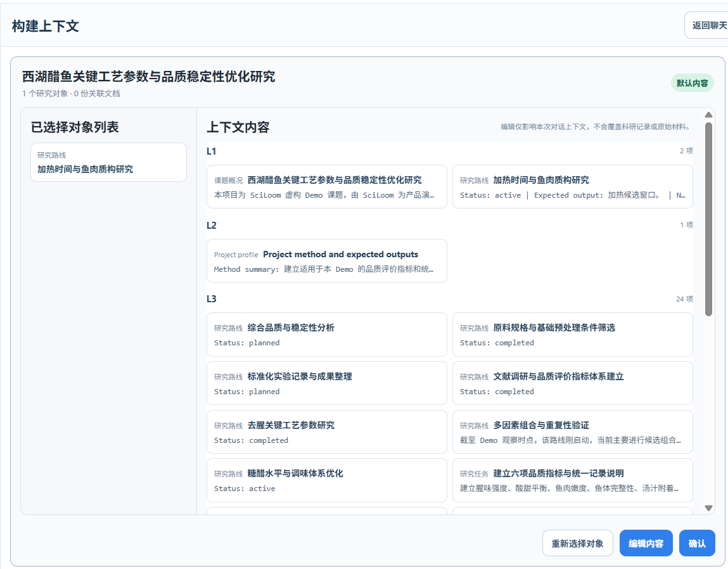Click the L2 section label
The height and width of the screenshot is (569, 728).
coord(211,226)
